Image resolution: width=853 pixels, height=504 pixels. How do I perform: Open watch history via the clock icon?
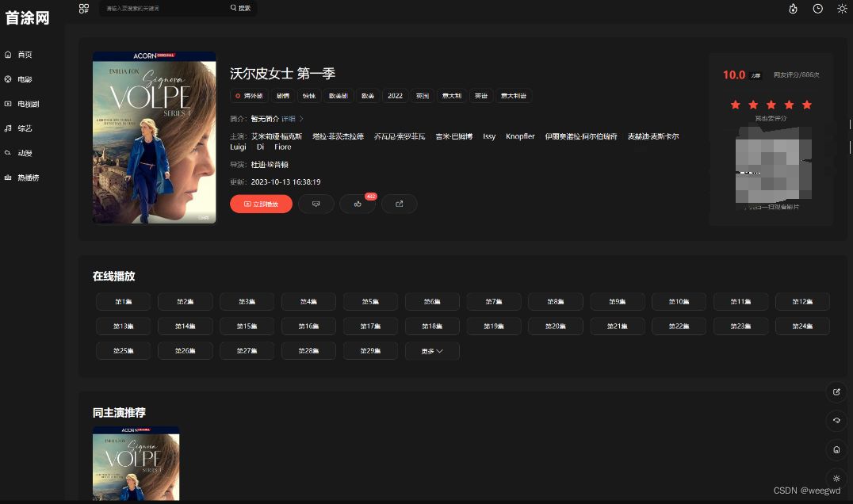coord(817,10)
